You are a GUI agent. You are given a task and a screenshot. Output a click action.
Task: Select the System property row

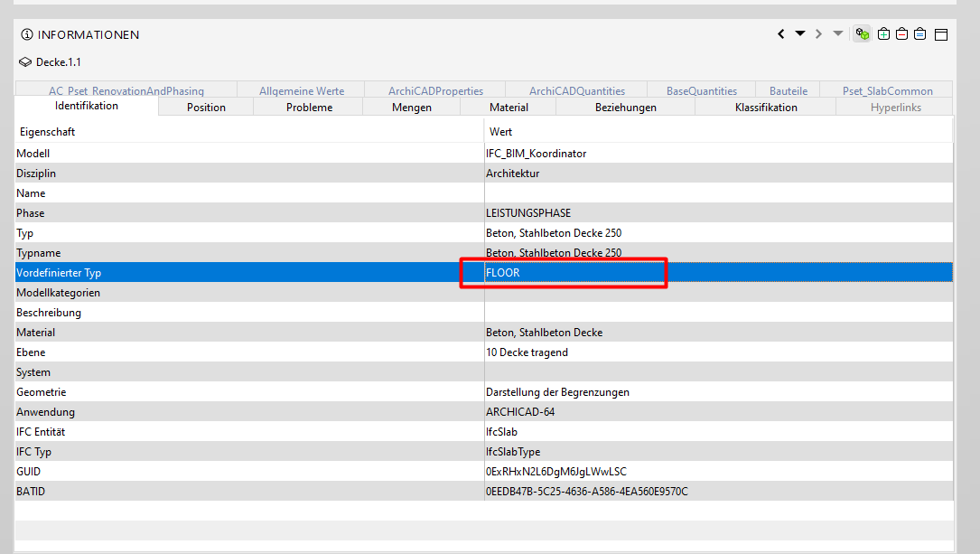484,372
